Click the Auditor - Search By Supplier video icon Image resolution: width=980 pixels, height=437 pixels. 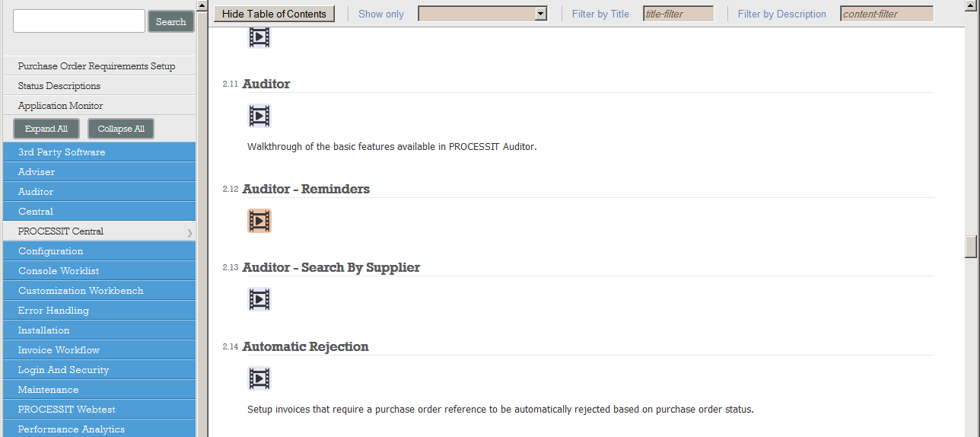259,299
